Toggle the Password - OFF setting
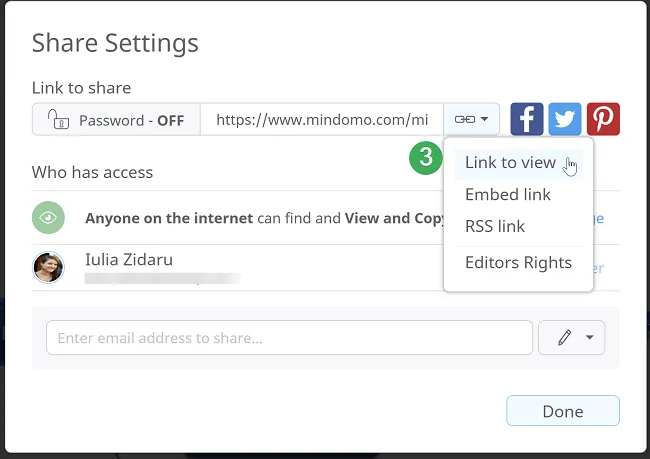The width and height of the screenshot is (650, 459). pyautogui.click(x=116, y=120)
